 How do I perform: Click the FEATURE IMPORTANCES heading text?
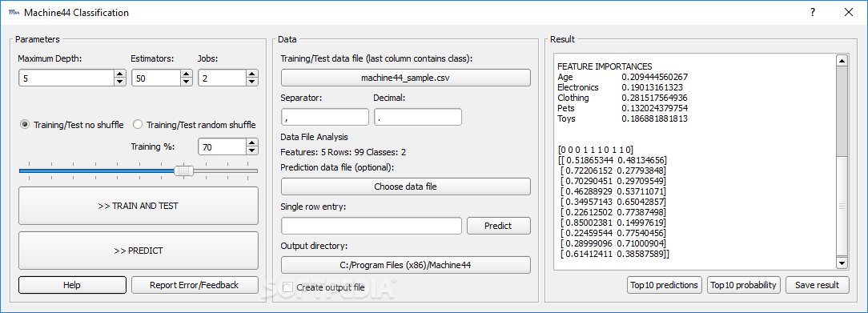point(605,66)
